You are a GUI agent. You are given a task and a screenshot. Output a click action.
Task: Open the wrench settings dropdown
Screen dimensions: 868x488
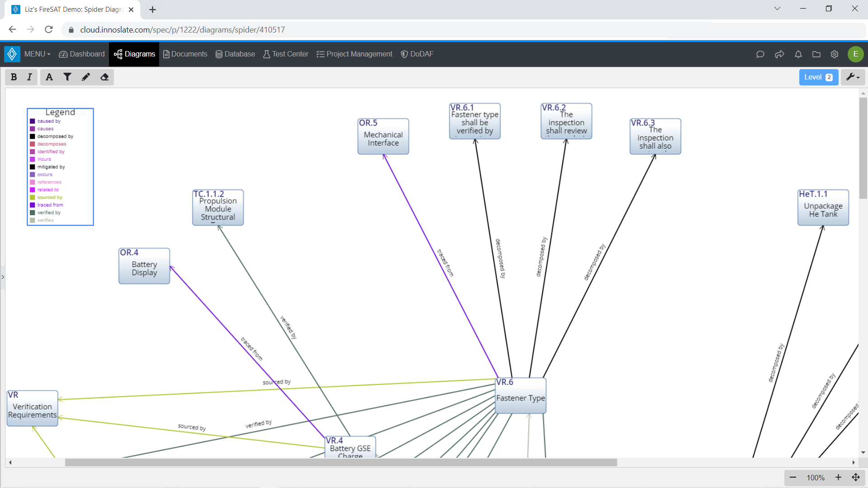[853, 77]
